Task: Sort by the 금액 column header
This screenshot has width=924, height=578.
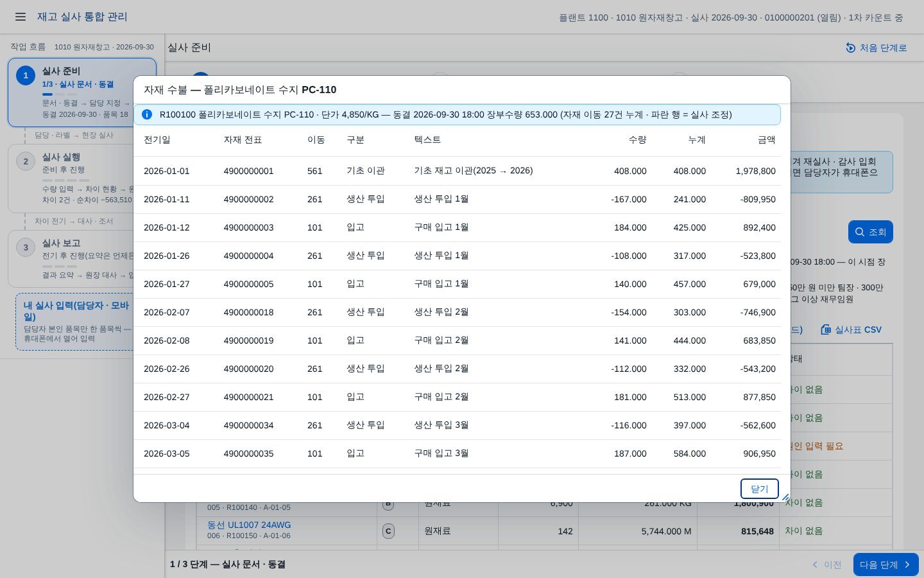Action: [767, 140]
